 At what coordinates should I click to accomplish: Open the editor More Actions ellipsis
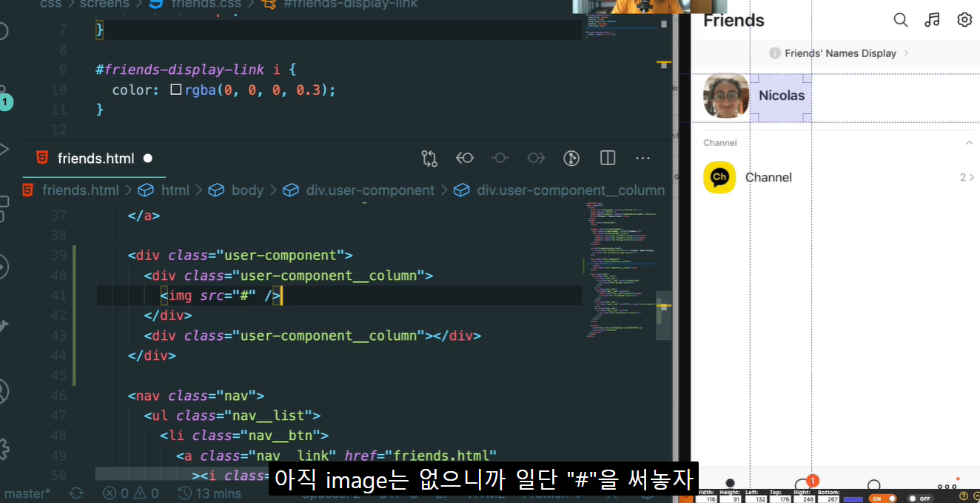click(642, 158)
